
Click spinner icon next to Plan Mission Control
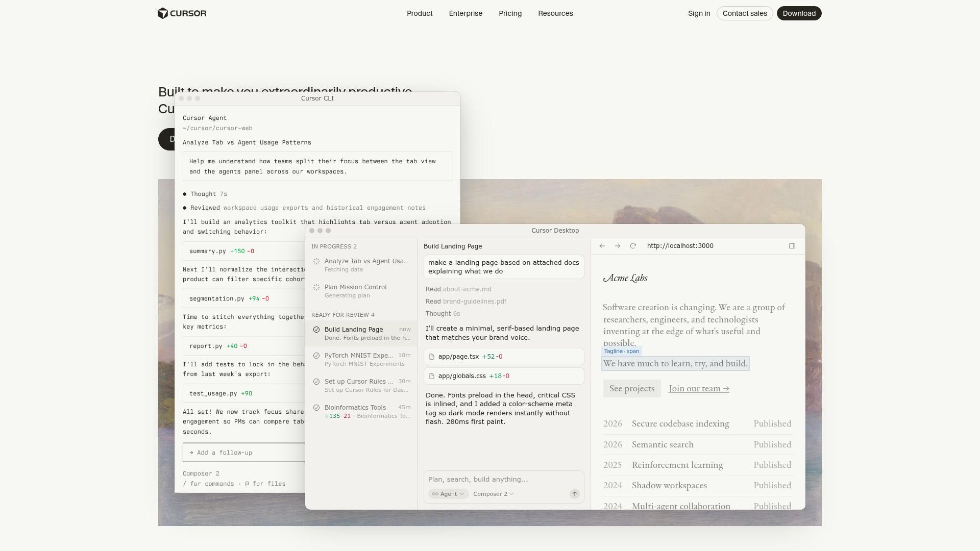316,287
